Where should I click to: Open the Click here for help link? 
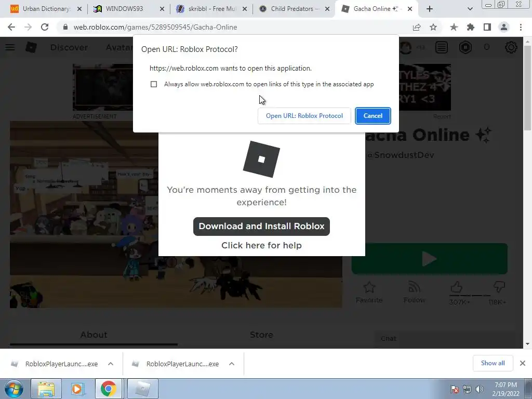pyautogui.click(x=261, y=245)
